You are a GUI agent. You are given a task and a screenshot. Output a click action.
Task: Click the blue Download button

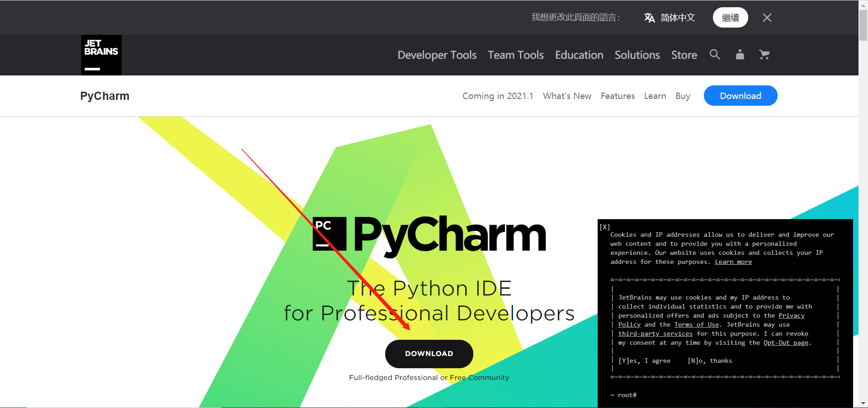741,96
